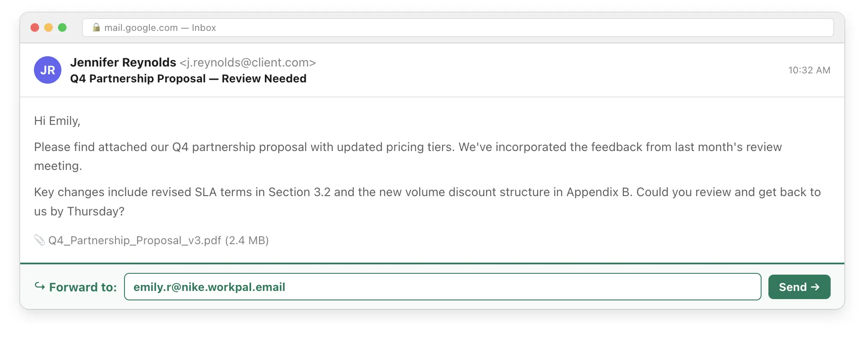Click the Forward to email input field
Viewport: 868px width, 339px height.
(x=442, y=287)
